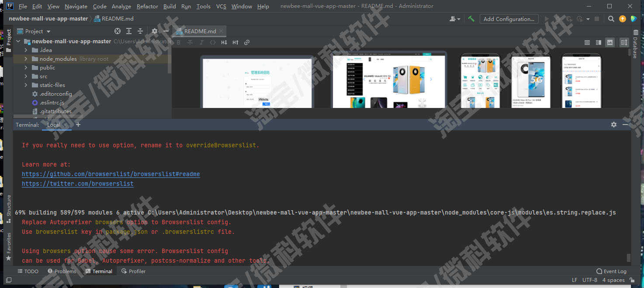Click the header level up icon
Viewport: 644px width, 288px height.
[235, 42]
